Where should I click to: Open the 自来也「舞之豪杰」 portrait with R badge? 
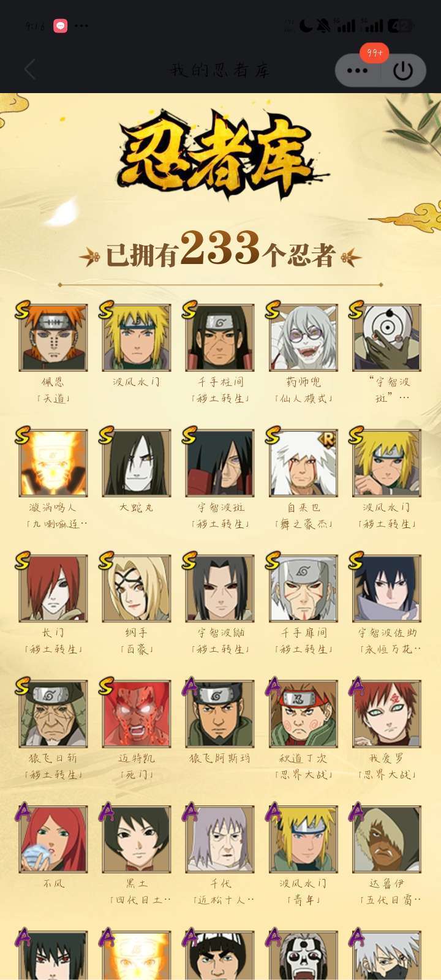303,463
